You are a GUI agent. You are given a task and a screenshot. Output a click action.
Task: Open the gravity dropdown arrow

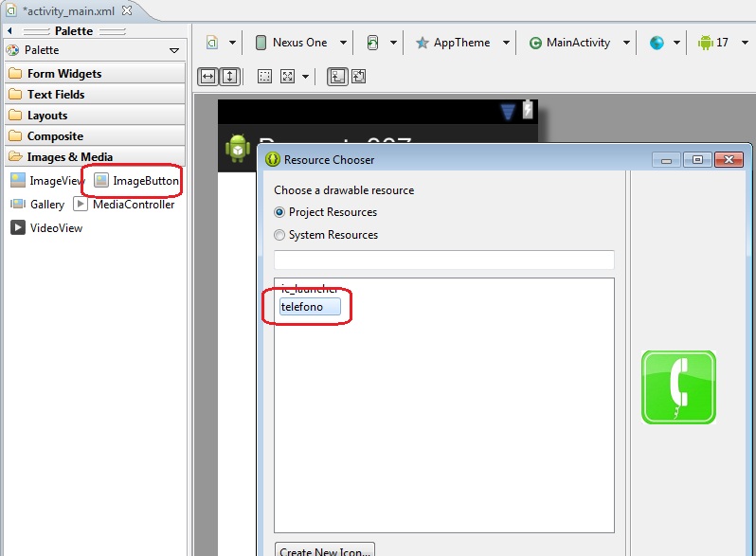pyautogui.click(x=305, y=76)
